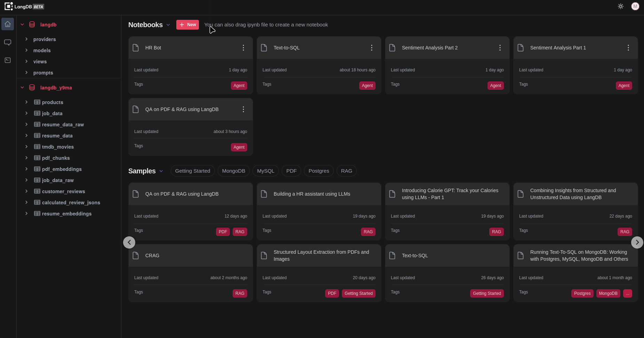Click table icon next to products
Image resolution: width=644 pixels, height=338 pixels.
point(37,102)
